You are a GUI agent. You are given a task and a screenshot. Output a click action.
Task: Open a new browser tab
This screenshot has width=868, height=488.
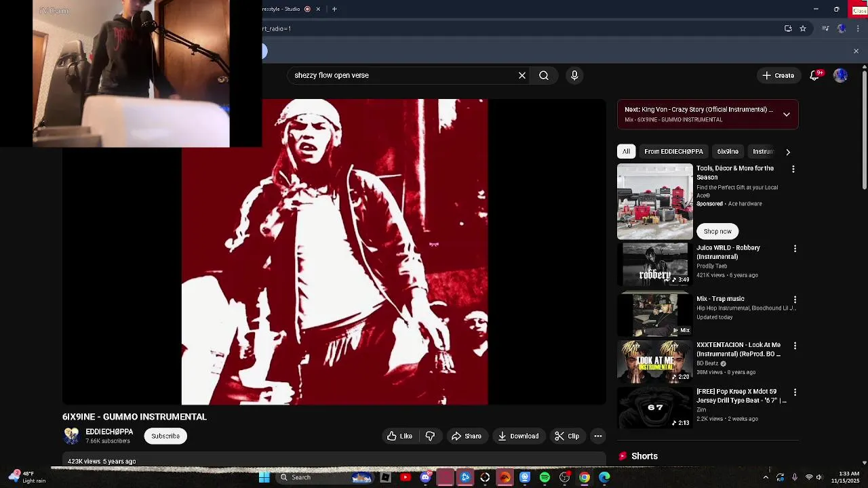point(334,9)
